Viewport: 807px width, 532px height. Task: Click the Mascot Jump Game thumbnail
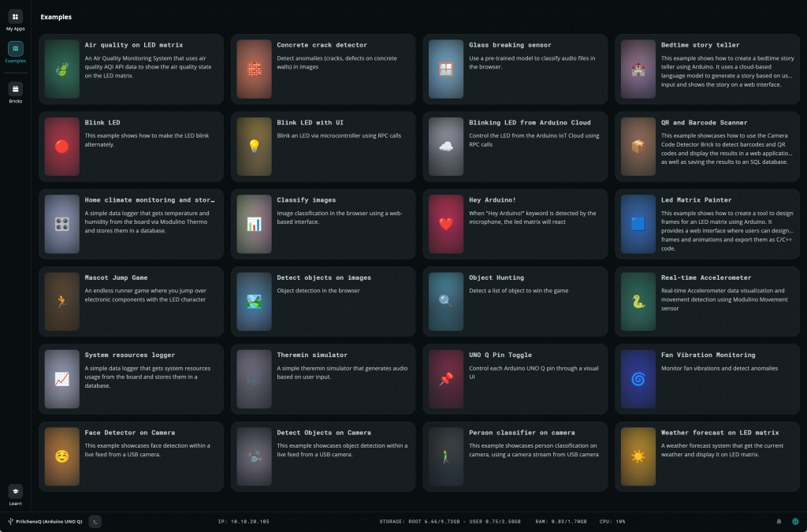pos(62,301)
